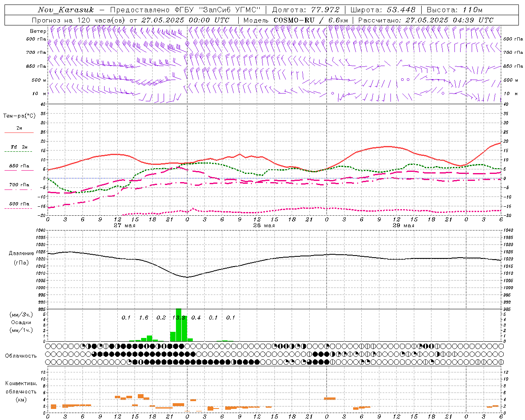Click the precipitation value '1.6'
The height and width of the screenshot is (420, 525).
click(144, 318)
